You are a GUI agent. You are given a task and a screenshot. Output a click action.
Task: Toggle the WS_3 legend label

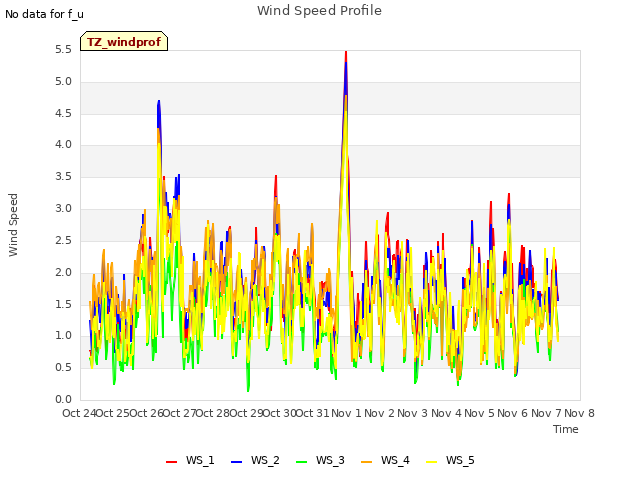click(x=330, y=460)
